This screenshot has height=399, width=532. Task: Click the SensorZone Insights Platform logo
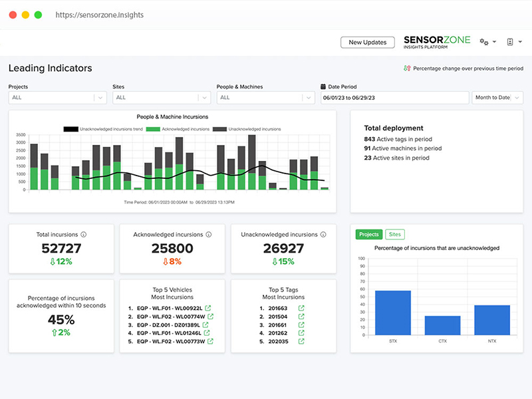(436, 42)
